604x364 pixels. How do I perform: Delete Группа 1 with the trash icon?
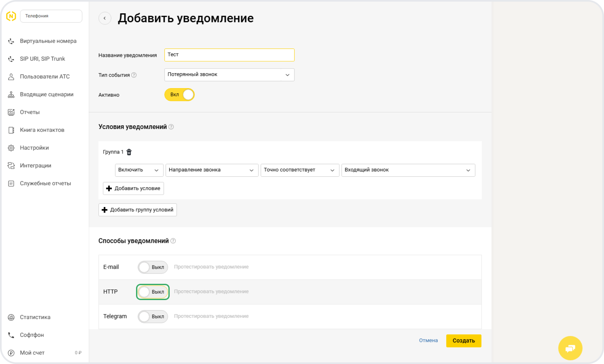(129, 152)
